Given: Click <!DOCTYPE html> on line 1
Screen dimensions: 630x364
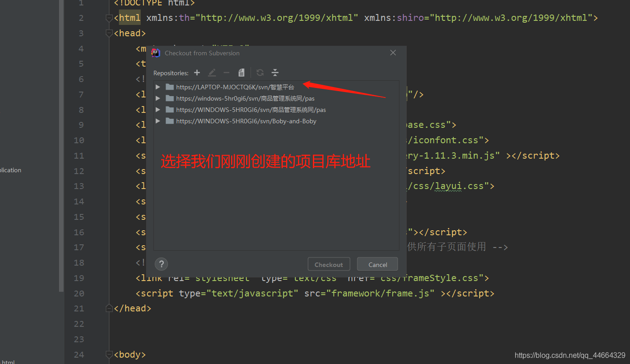Looking at the screenshot, I should tap(154, 3).
